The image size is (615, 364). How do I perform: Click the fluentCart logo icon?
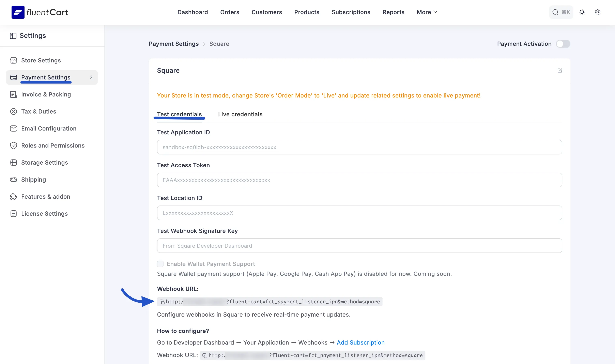[18, 12]
